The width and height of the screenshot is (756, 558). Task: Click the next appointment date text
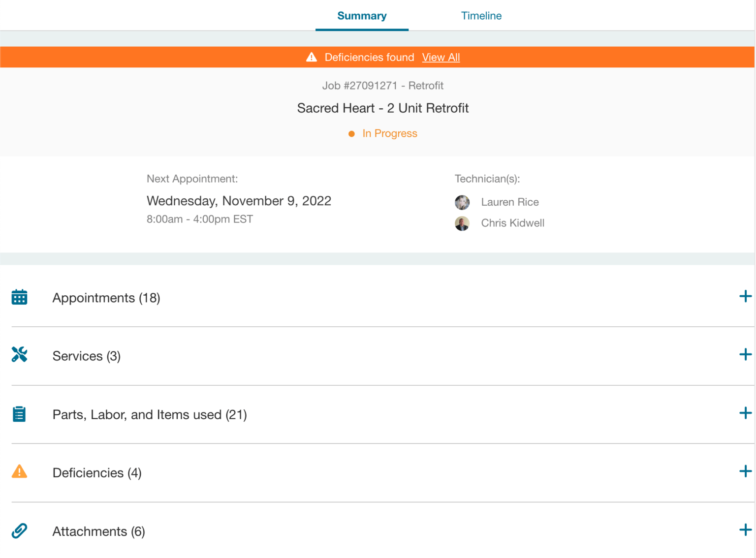tap(239, 201)
